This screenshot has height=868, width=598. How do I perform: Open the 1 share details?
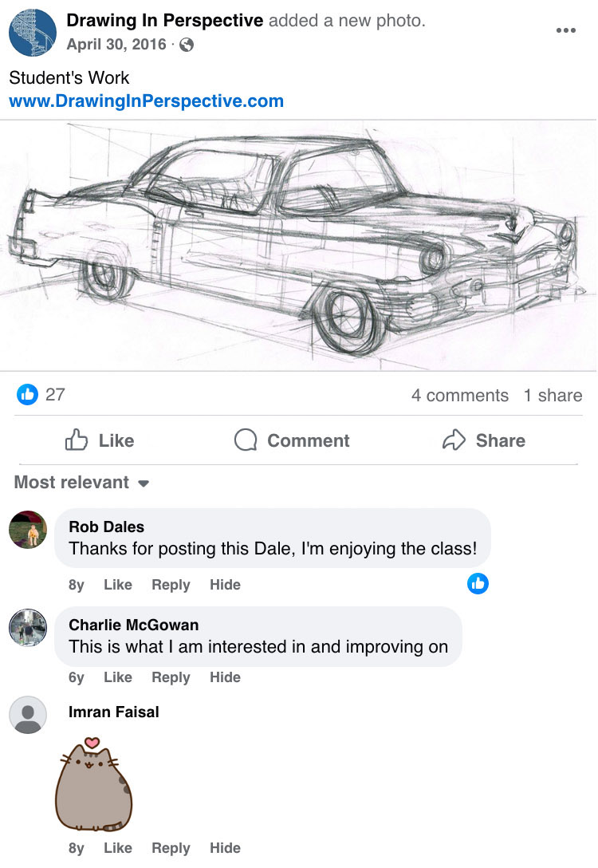pyautogui.click(x=553, y=395)
